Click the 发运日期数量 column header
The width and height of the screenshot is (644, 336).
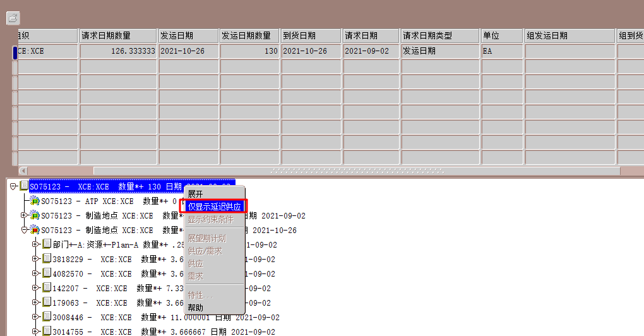click(x=250, y=36)
